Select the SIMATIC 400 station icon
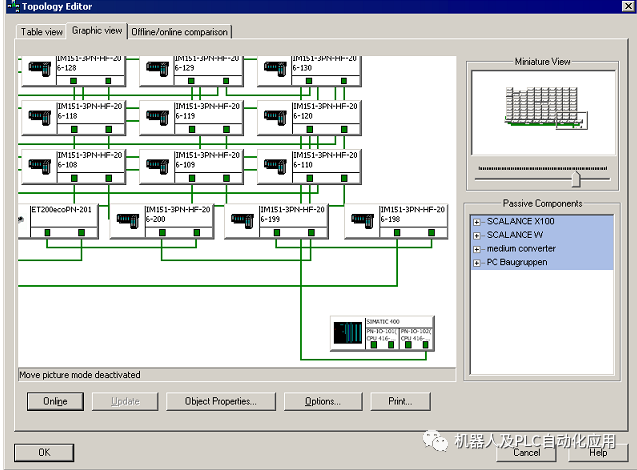Screen dimensions: 637x470 click(348, 333)
